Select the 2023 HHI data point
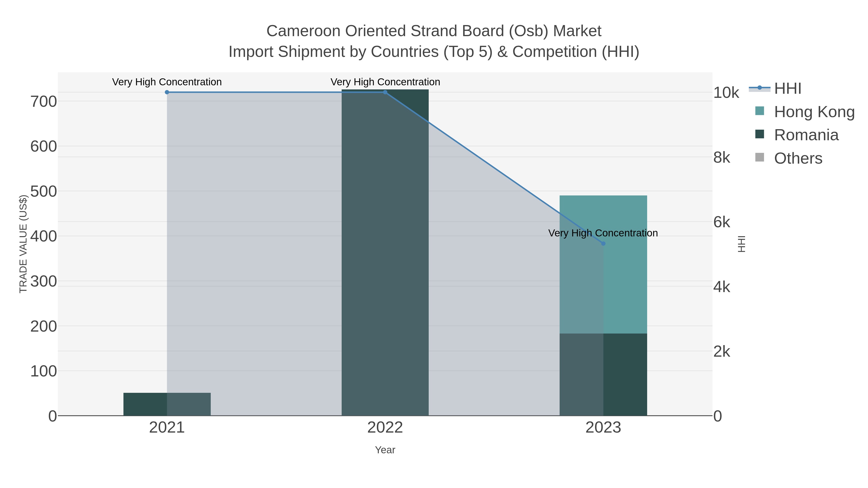Screen dimensions: 868x488 (x=603, y=243)
